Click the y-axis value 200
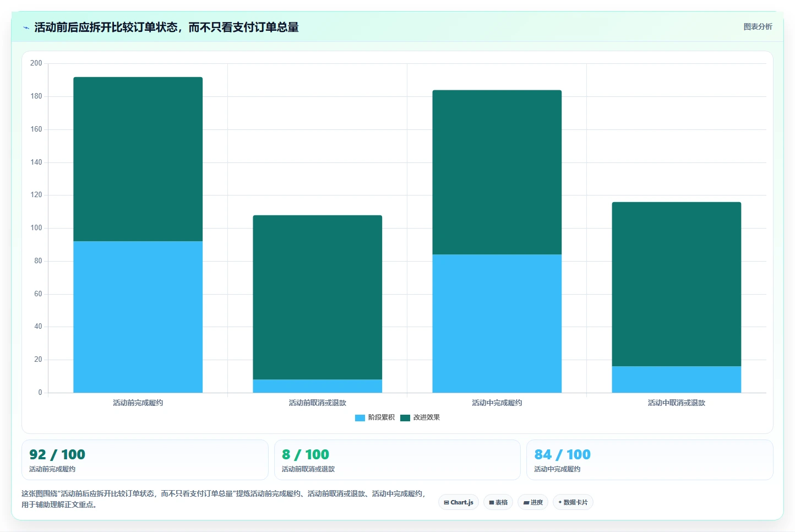Image resolution: width=795 pixels, height=532 pixels. click(36, 63)
